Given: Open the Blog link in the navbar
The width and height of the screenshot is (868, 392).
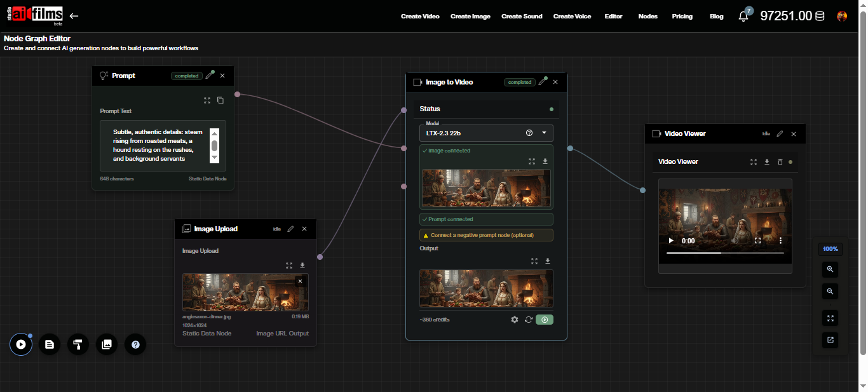Looking at the screenshot, I should click(716, 16).
